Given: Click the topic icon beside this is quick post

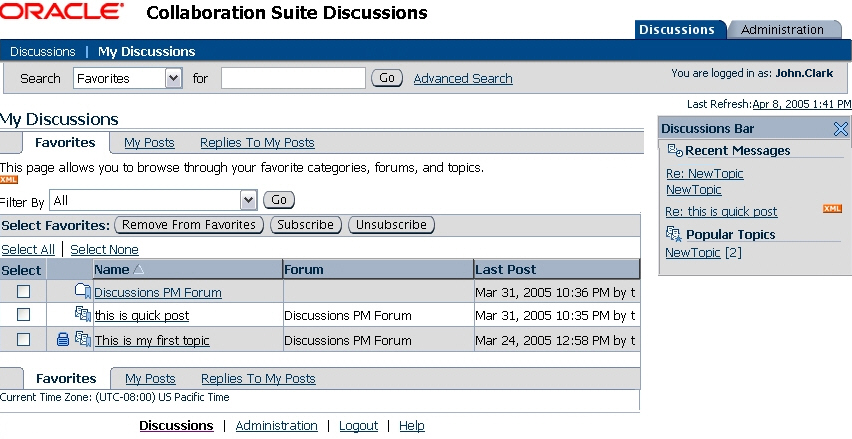Looking at the screenshot, I should 83,314.
